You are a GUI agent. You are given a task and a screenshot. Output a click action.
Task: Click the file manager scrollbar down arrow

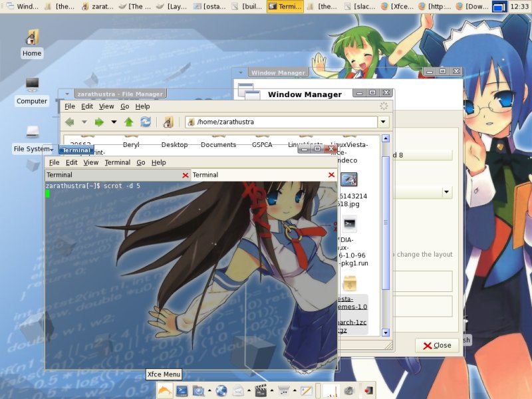386,332
